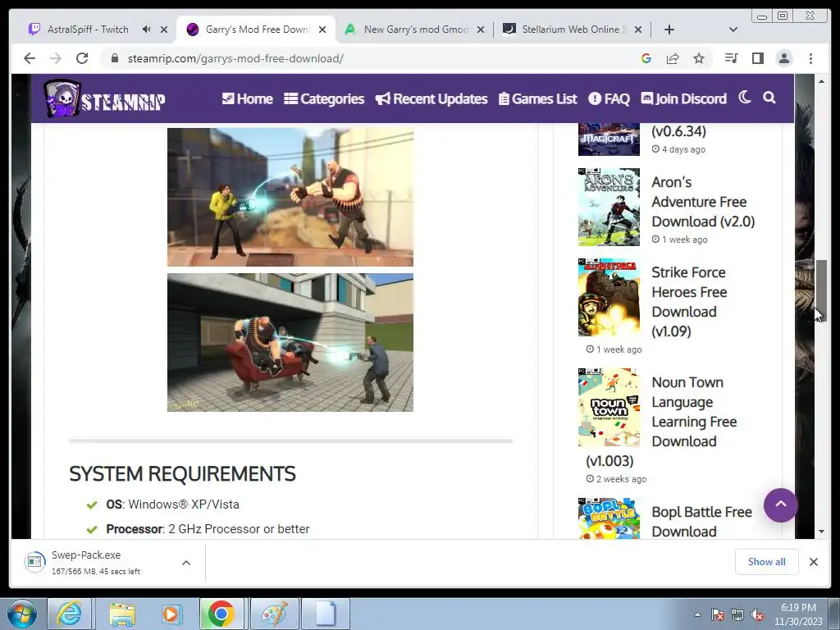Close the downloads bar

tap(814, 561)
